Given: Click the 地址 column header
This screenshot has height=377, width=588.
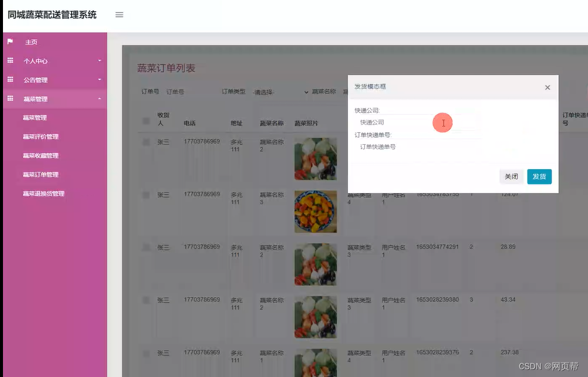Looking at the screenshot, I should pos(237,123).
